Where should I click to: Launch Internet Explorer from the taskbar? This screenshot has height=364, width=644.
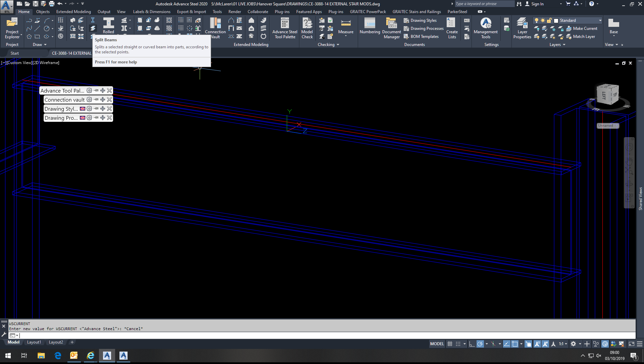click(90, 355)
